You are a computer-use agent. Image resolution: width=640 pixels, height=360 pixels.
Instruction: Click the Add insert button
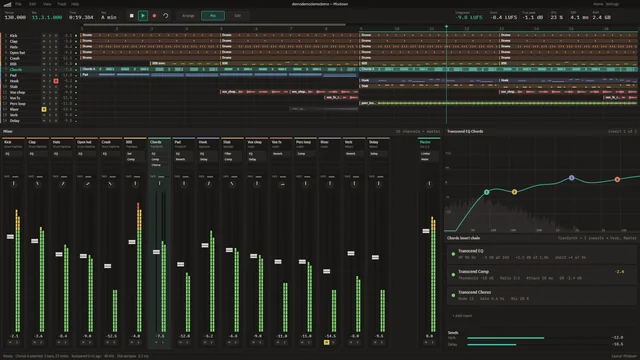pyautogui.click(x=462, y=316)
